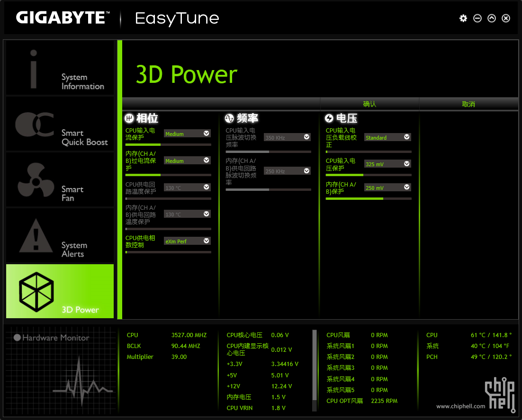Screen dimensions: 522x420
Task: Click the CPU OPT风扇 reading 2235 RPM
Action: 384,401
